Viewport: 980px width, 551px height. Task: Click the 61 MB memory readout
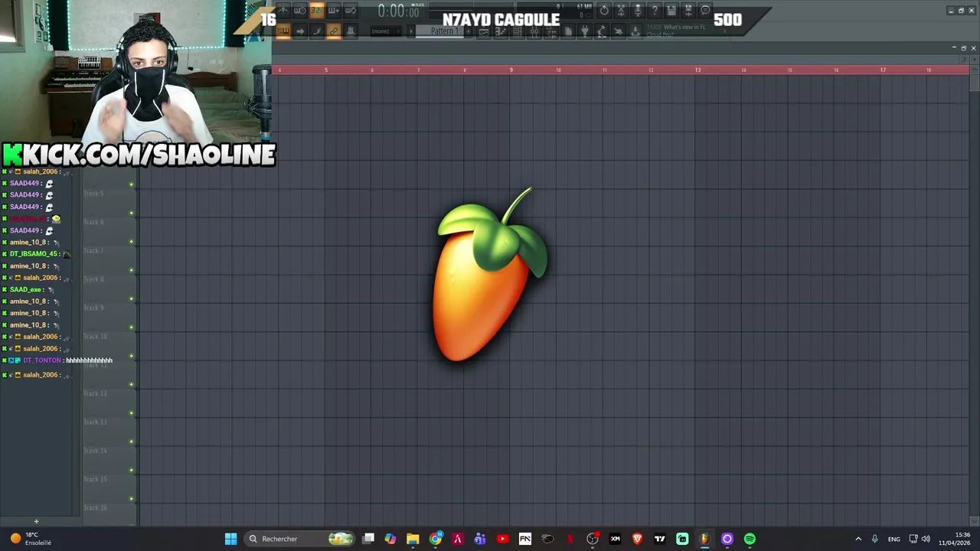click(x=583, y=6)
